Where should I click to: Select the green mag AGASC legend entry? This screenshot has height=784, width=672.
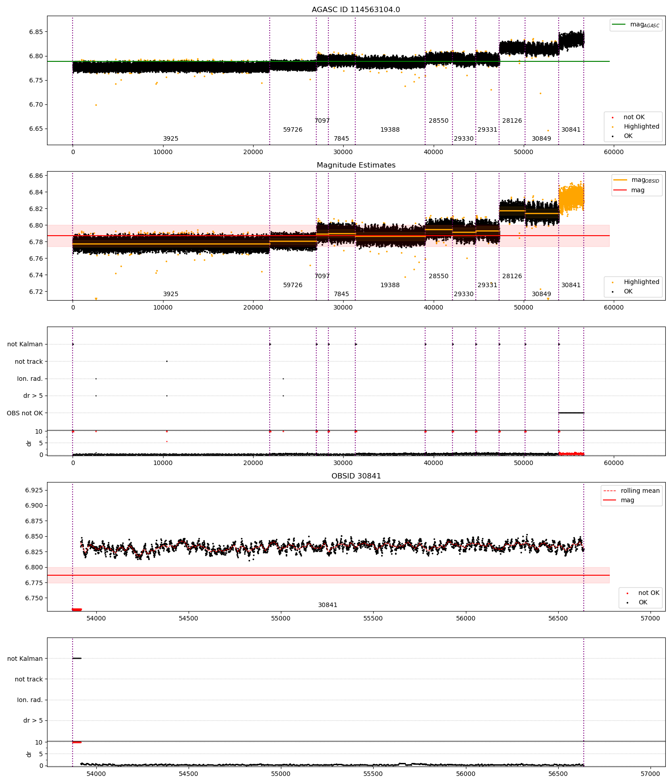[636, 25]
